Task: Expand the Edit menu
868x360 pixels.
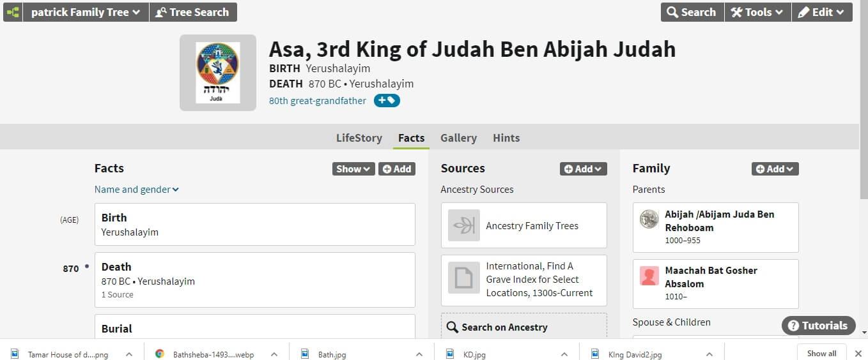Action: [821, 12]
